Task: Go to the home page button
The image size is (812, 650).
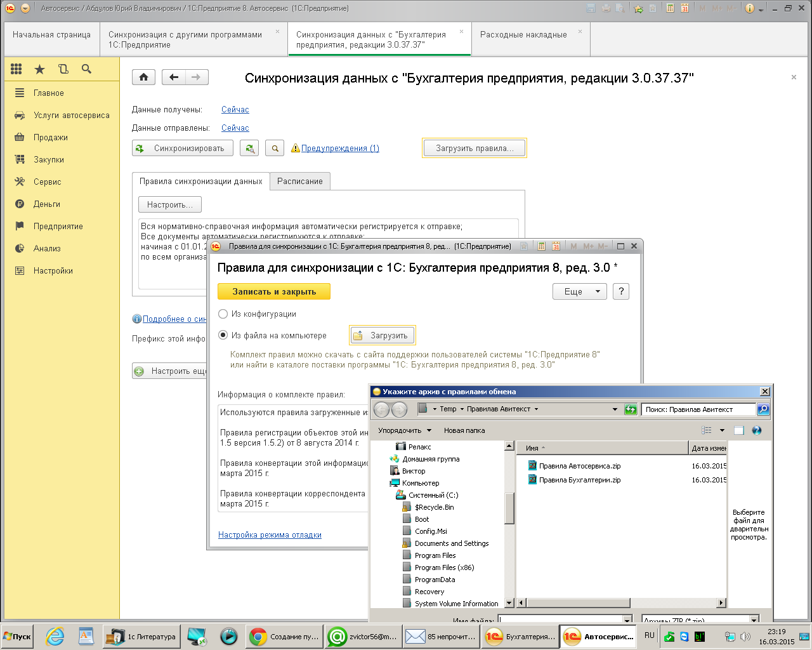Action: (x=144, y=77)
